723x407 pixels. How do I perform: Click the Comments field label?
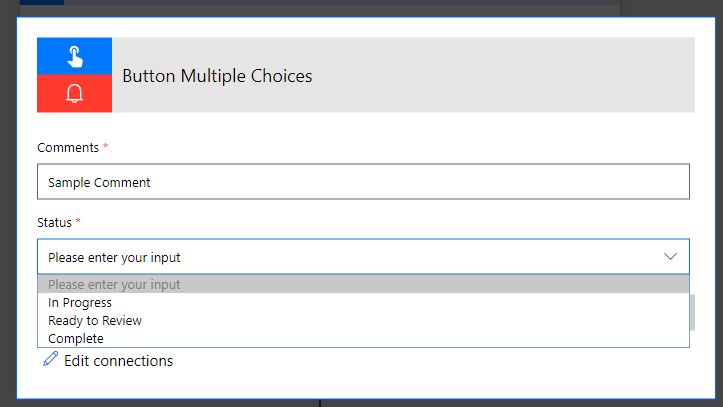(68, 148)
